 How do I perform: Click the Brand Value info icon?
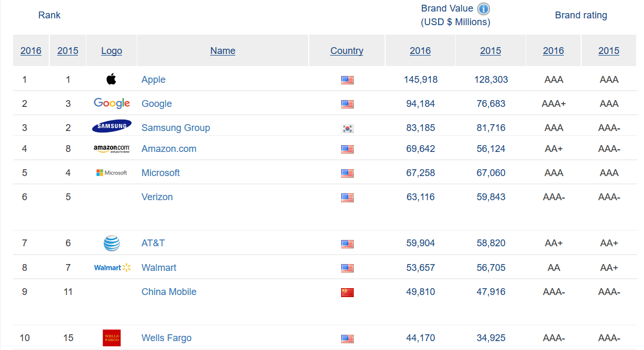(484, 9)
